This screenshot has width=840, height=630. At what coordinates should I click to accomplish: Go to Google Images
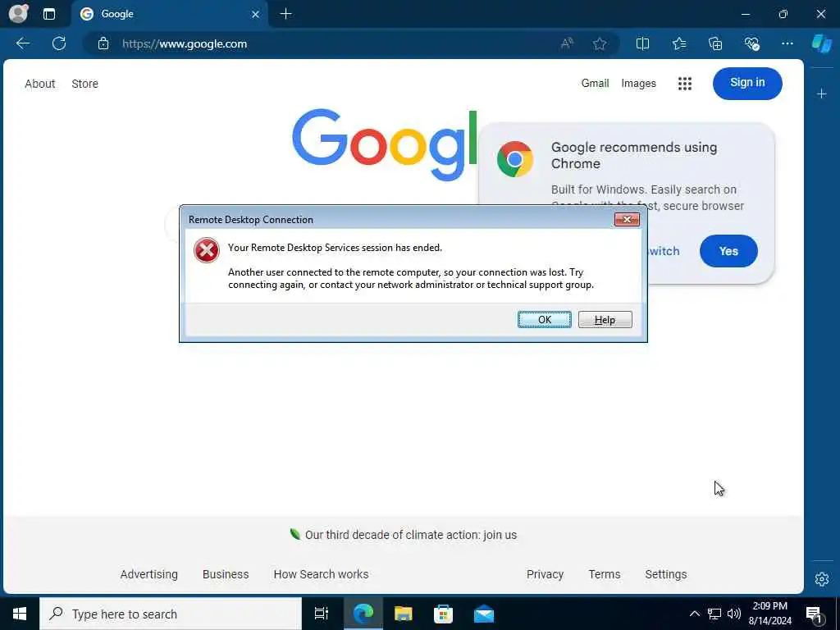pos(638,83)
